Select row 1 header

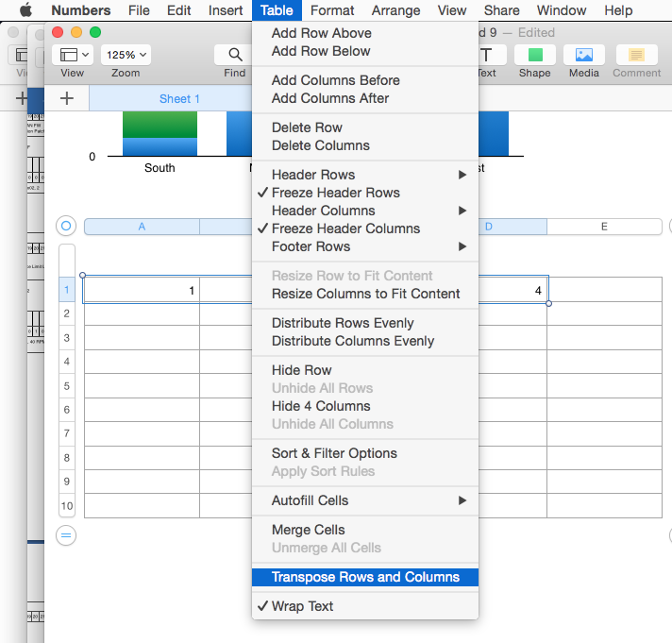[x=67, y=290]
